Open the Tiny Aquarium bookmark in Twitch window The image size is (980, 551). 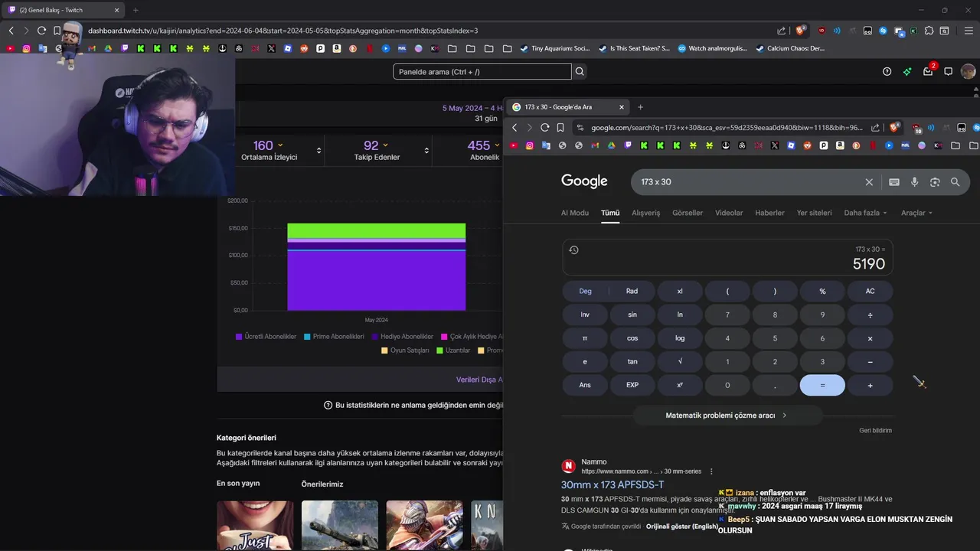pyautogui.click(x=555, y=48)
